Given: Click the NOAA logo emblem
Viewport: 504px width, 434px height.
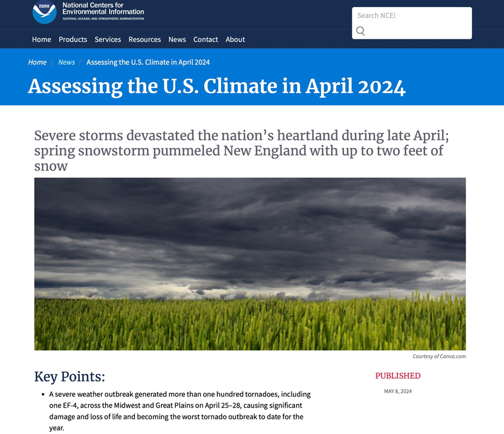Looking at the screenshot, I should tap(44, 13).
